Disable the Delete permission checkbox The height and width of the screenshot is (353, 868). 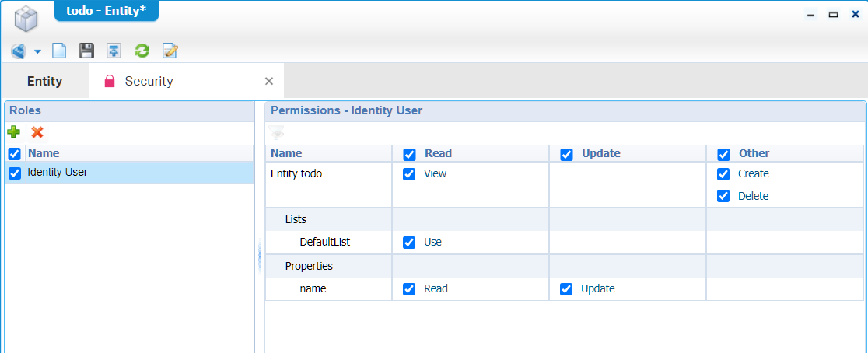point(723,197)
